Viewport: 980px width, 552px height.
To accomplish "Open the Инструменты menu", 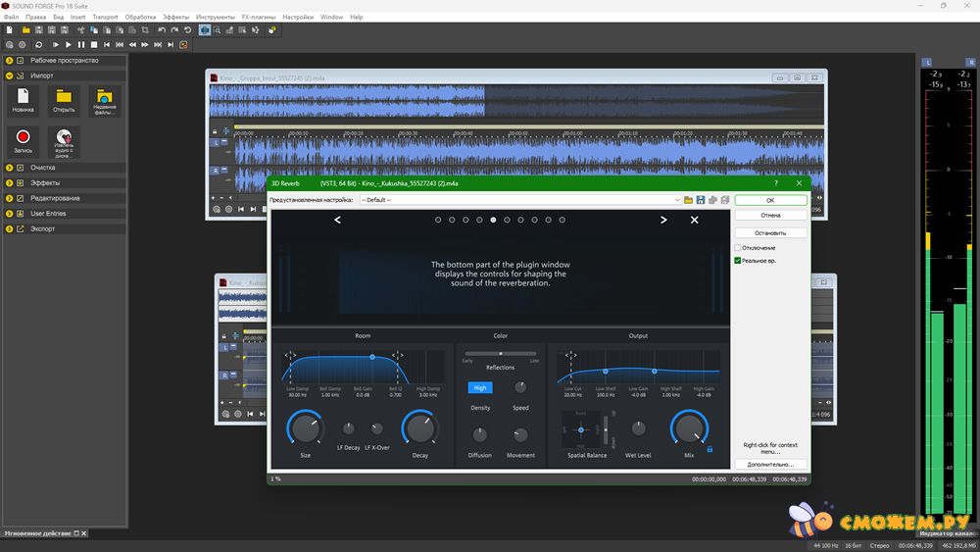I will point(215,17).
